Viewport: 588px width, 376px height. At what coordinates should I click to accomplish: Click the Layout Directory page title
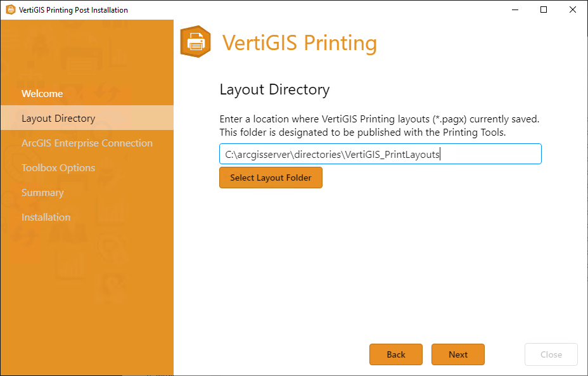274,89
